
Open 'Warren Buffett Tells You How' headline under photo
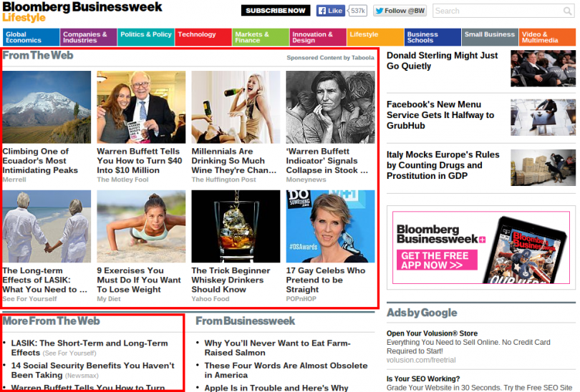coord(140,161)
